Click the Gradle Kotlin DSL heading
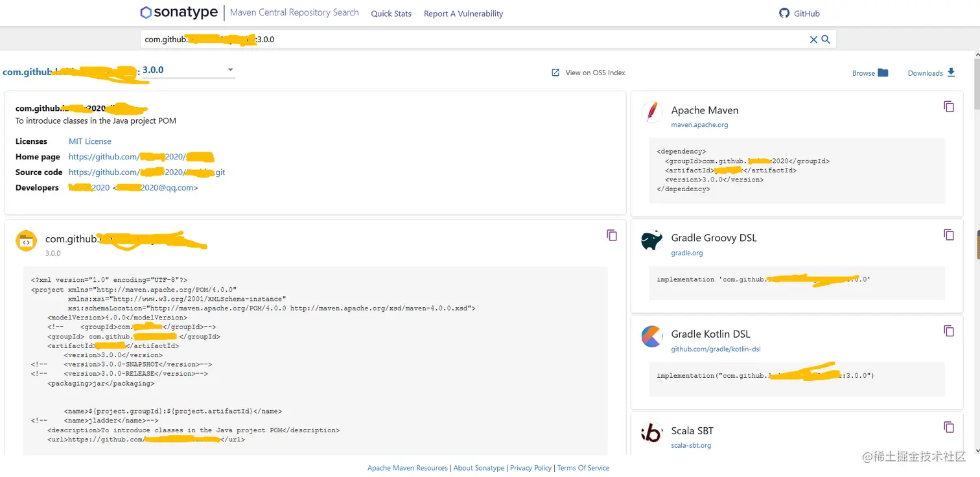980x477 pixels. click(x=710, y=334)
